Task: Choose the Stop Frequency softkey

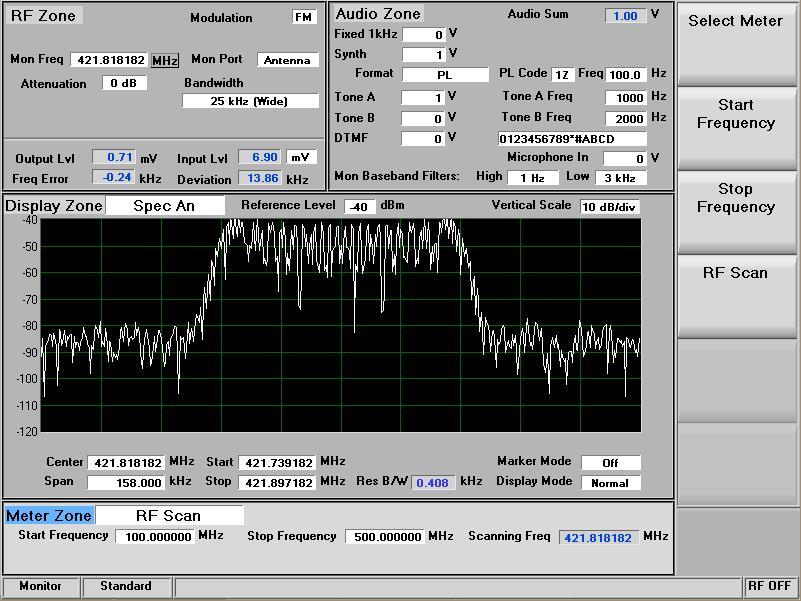Action: [x=736, y=212]
